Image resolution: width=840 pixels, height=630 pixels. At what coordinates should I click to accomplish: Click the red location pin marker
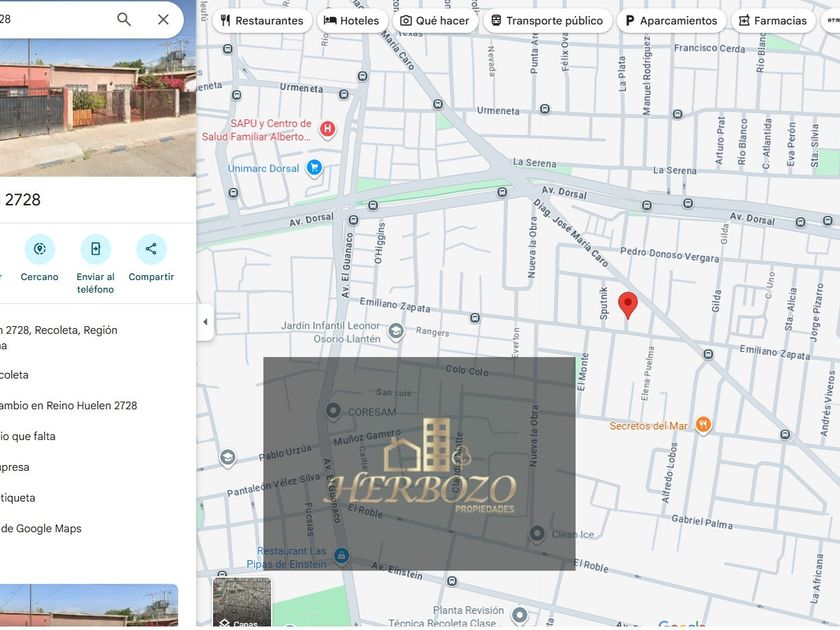[628, 305]
